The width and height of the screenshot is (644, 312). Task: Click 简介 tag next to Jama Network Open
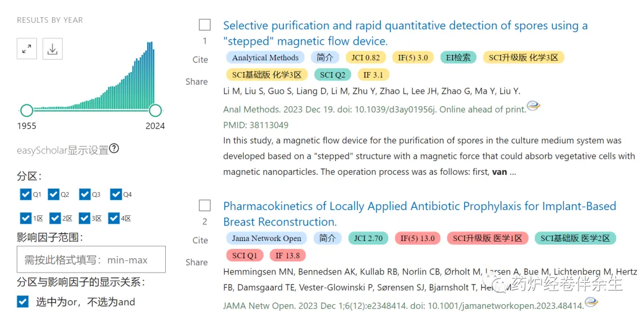click(x=328, y=239)
